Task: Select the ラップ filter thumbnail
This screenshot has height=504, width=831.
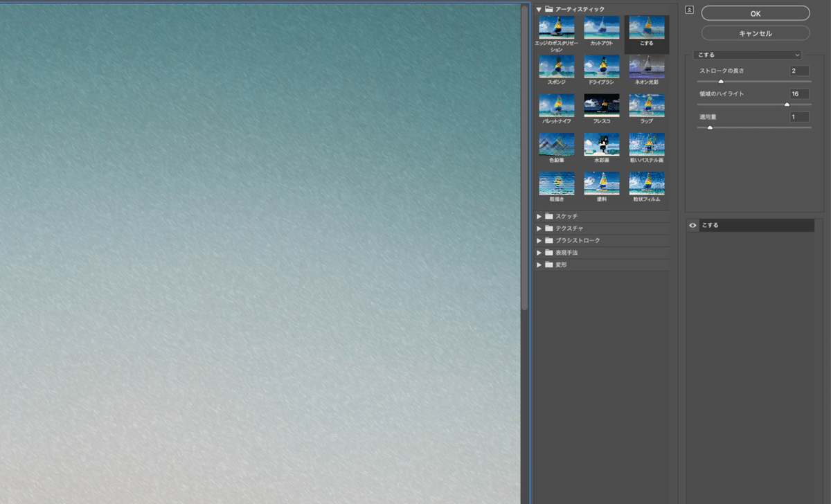Action: point(646,105)
